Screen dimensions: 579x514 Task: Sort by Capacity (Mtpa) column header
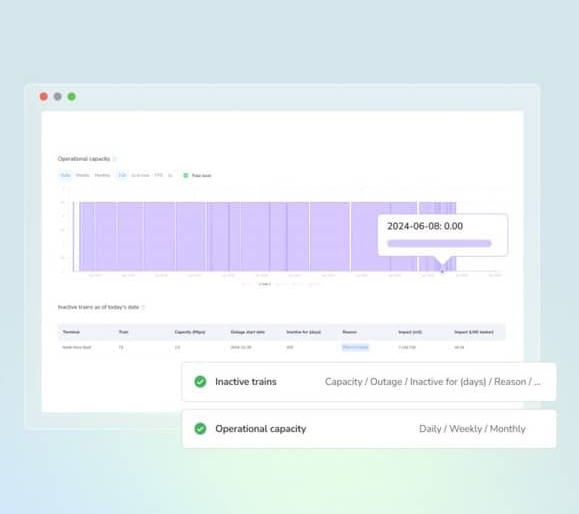pos(190,332)
